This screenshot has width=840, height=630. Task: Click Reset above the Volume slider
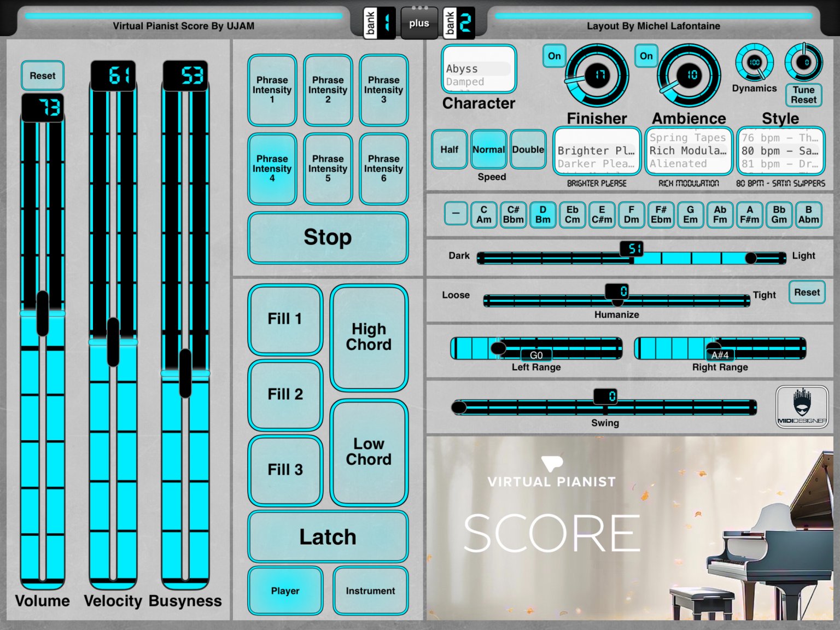click(43, 75)
